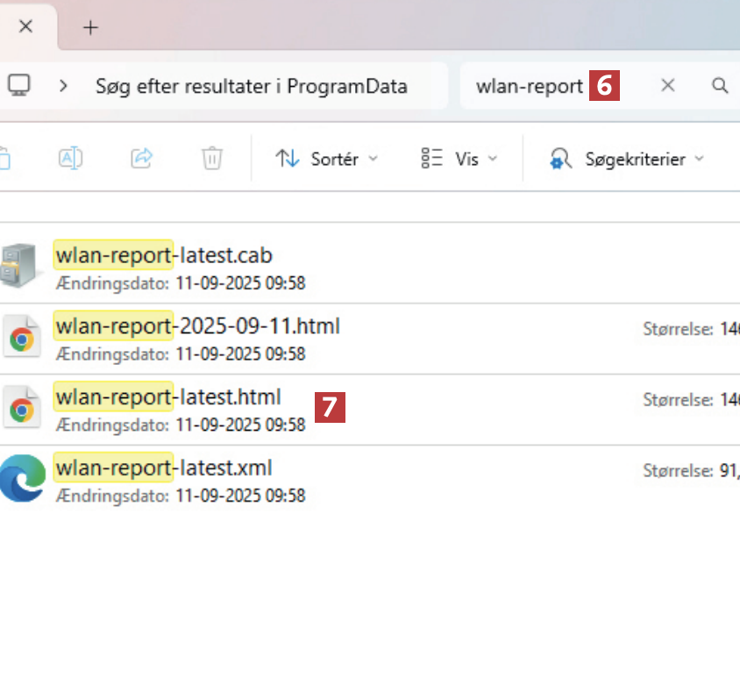Click the Rename toolbar icon

point(70,159)
